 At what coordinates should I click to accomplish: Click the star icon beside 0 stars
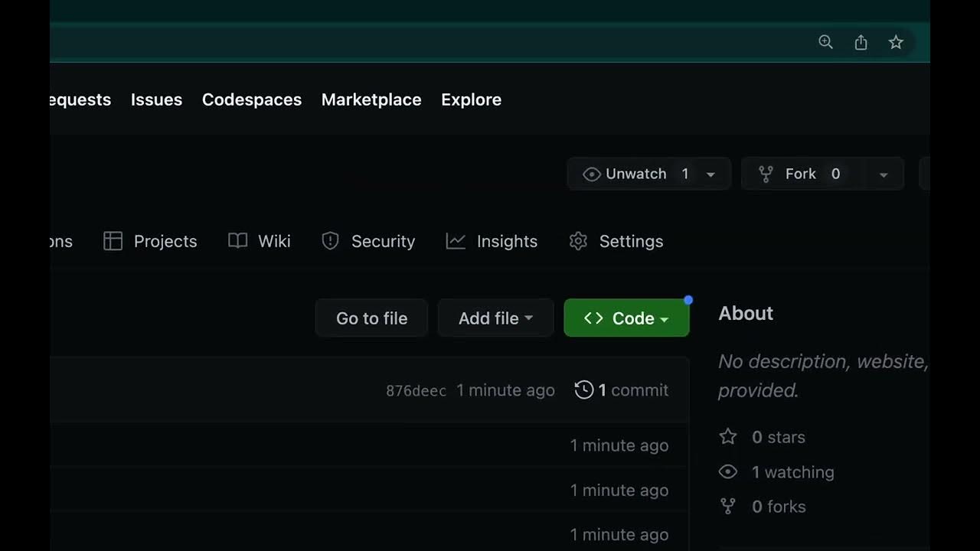727,437
